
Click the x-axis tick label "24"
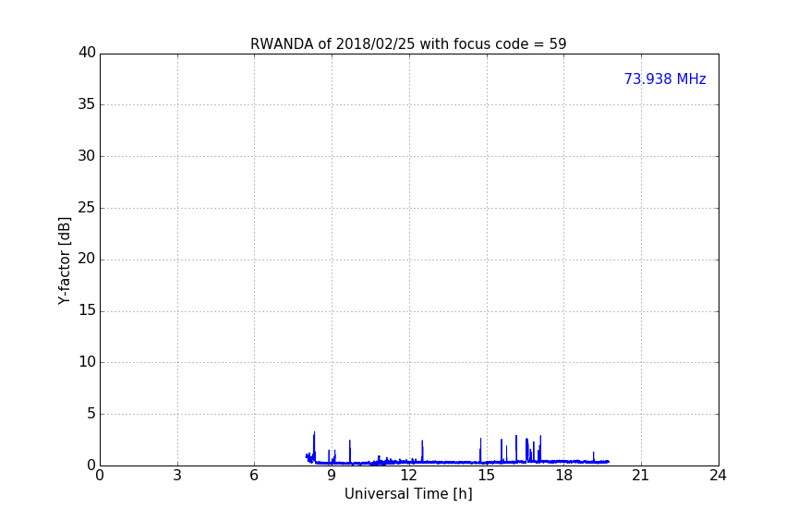718,476
